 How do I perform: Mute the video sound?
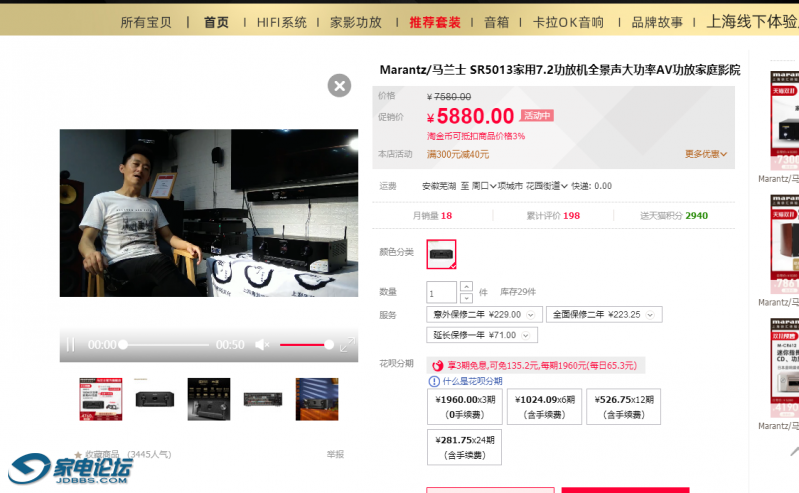[x=262, y=345]
